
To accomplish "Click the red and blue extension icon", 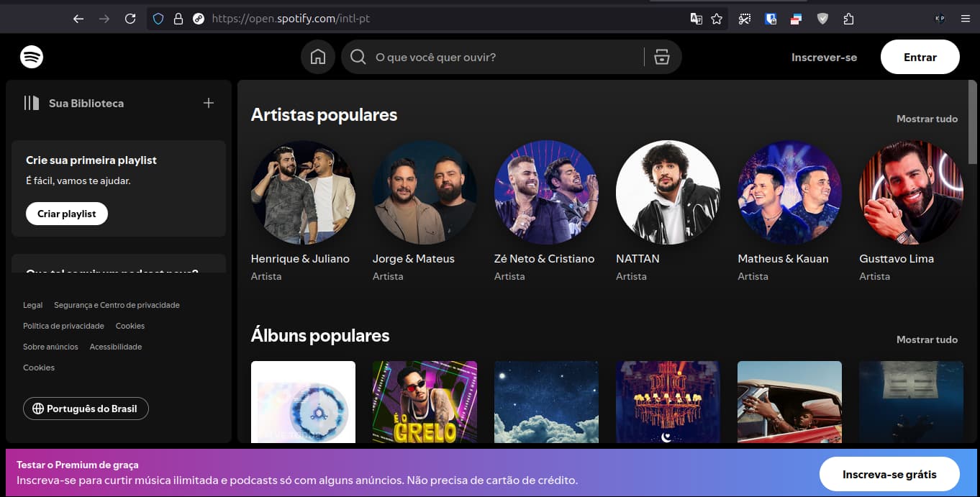I will coord(796,19).
